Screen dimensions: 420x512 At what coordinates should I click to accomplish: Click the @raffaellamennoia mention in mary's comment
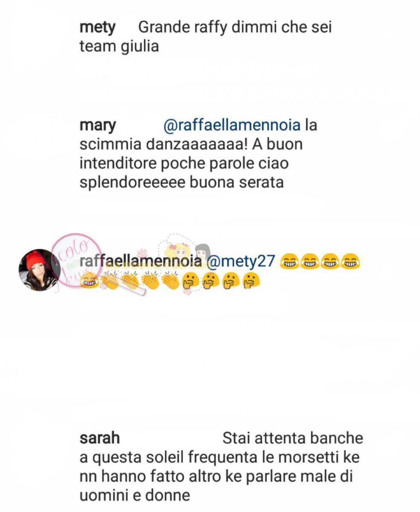[232, 126]
